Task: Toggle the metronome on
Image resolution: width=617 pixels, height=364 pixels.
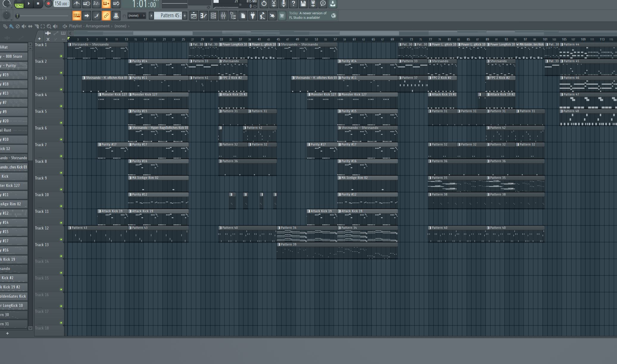Action: pyautogui.click(x=76, y=4)
